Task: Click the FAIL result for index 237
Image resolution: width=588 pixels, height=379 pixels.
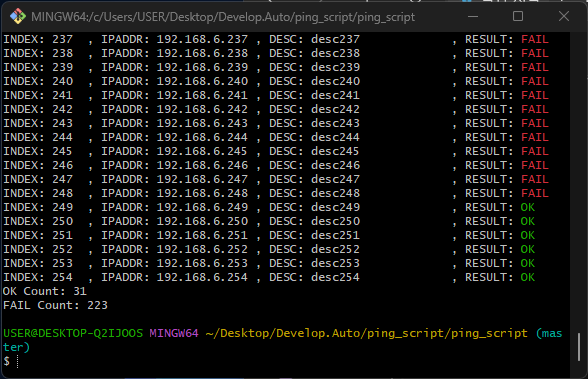Action: [534, 39]
